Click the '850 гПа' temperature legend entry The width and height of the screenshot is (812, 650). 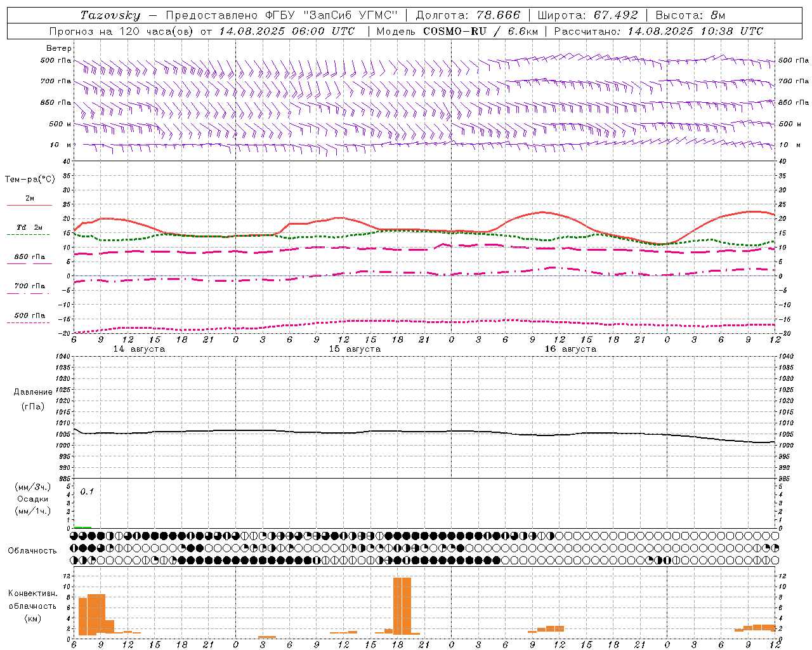[x=29, y=256]
